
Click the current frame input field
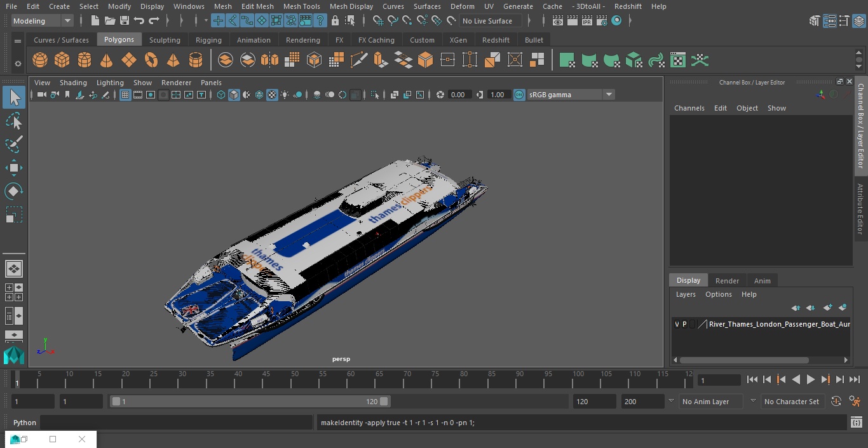pos(719,380)
